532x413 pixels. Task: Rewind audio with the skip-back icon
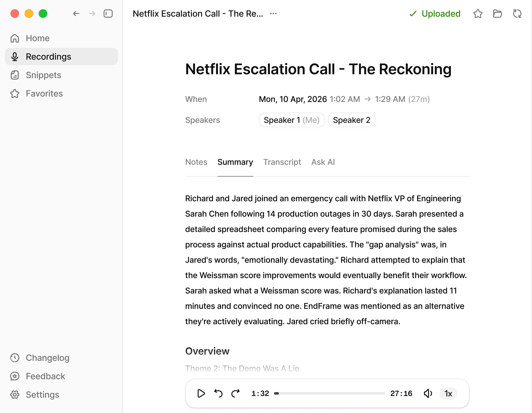(218, 393)
